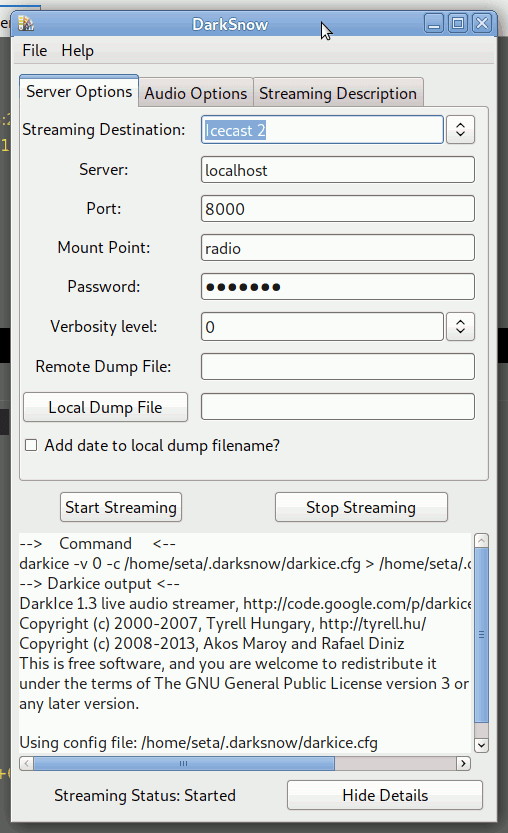The width and height of the screenshot is (508, 833).
Task: Click the 'under the terms of The GNU' line
Action: coord(244,684)
